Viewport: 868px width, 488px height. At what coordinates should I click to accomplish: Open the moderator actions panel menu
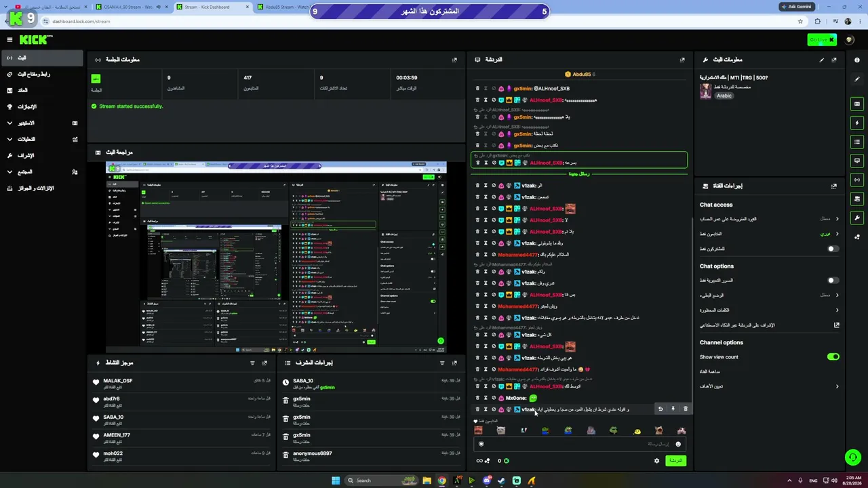coord(454,363)
